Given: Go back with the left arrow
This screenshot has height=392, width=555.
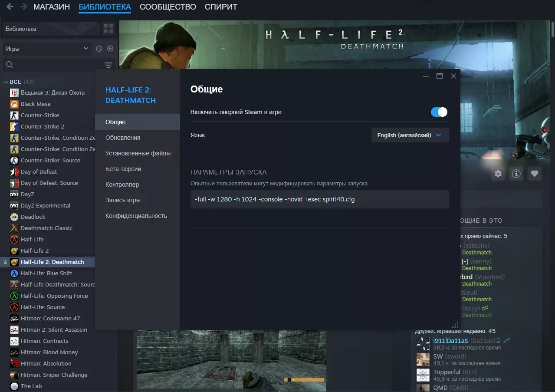Looking at the screenshot, I should tap(10, 7).
